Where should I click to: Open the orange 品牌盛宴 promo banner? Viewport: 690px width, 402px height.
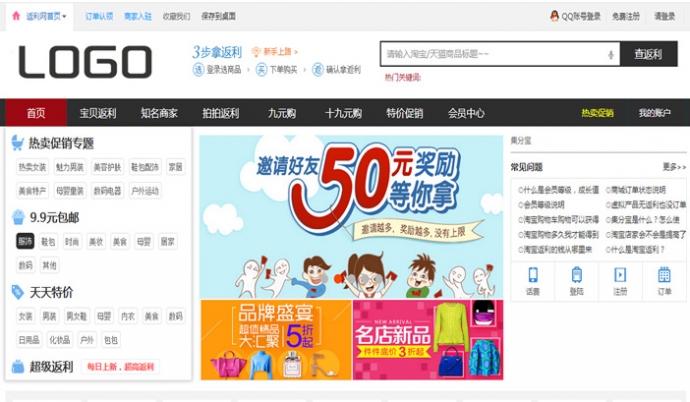276,340
